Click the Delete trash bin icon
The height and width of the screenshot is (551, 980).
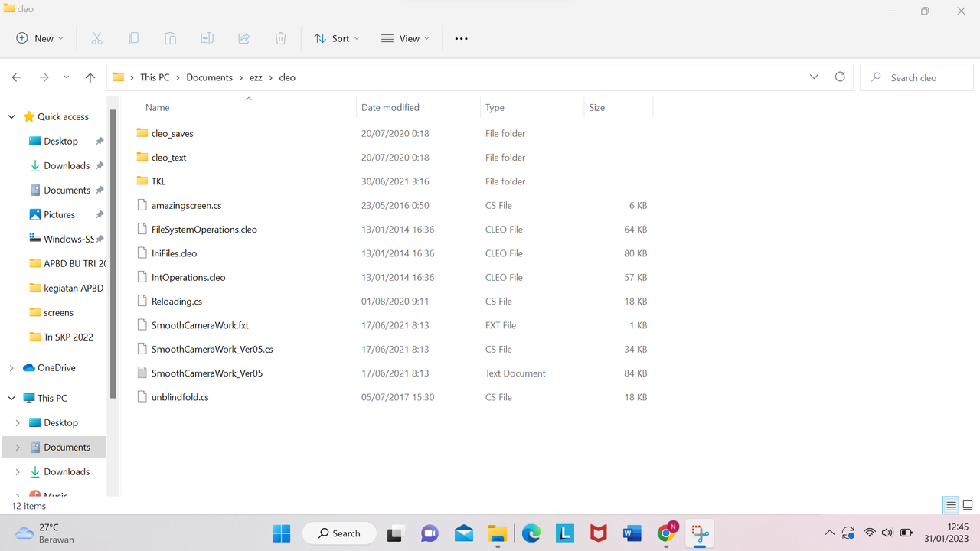280,38
